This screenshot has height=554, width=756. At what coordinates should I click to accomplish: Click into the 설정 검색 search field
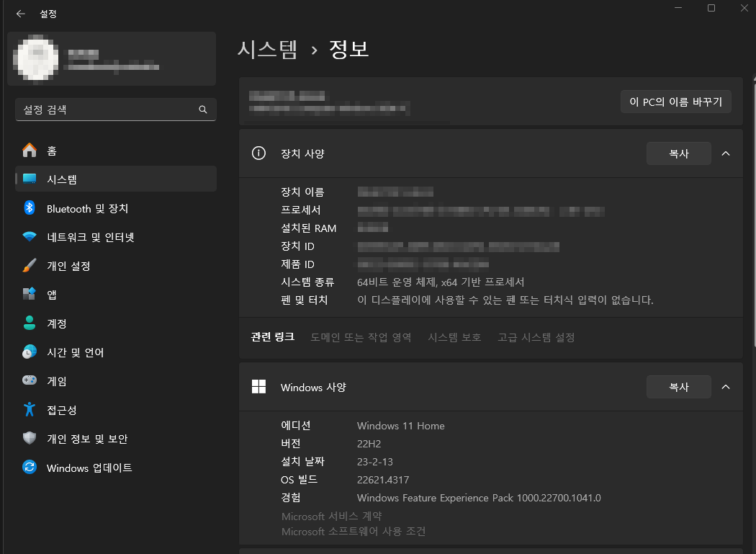pos(116,110)
